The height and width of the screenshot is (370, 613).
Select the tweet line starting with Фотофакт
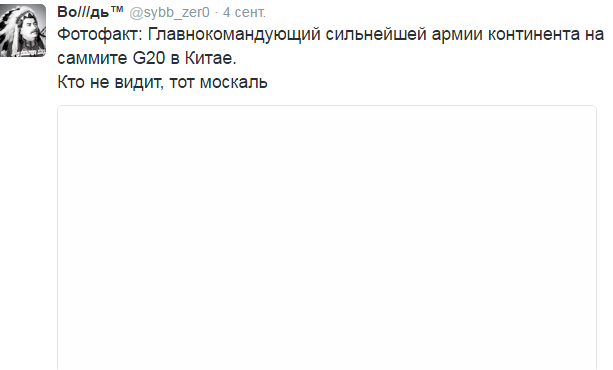(x=331, y=35)
